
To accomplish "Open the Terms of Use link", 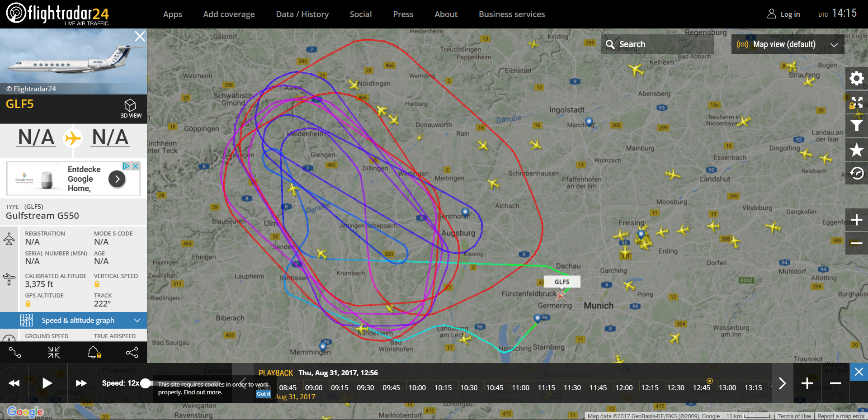I will pos(794,416).
